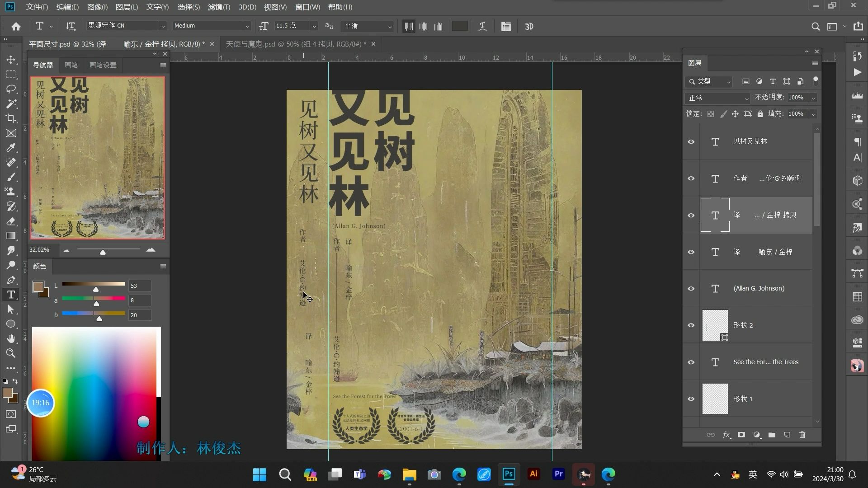Click the 3D text button
Image resolution: width=868 pixels, height=488 pixels.
point(529,26)
